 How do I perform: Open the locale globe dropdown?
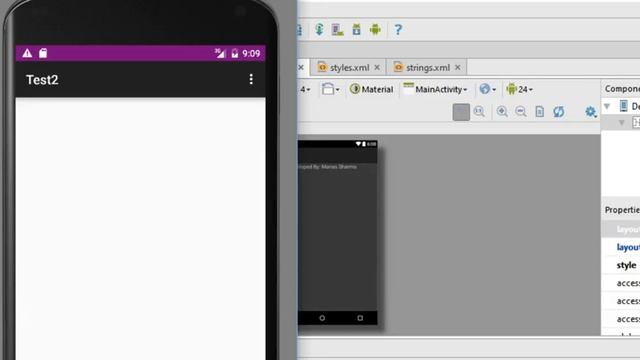point(487,89)
